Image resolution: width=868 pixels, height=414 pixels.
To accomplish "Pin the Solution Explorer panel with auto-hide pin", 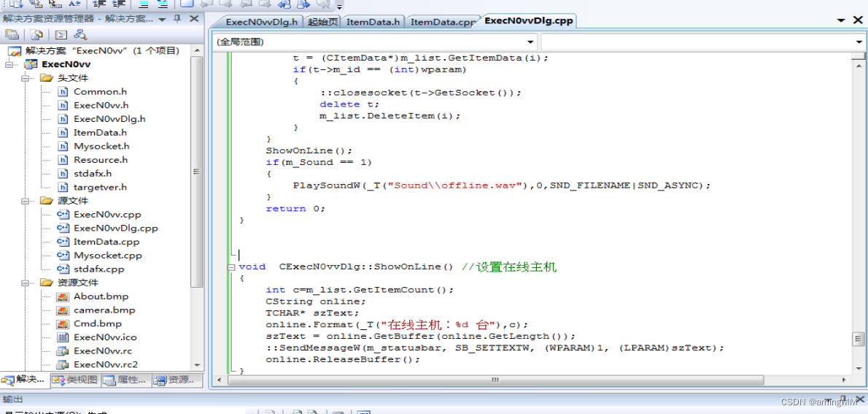I will (x=177, y=19).
